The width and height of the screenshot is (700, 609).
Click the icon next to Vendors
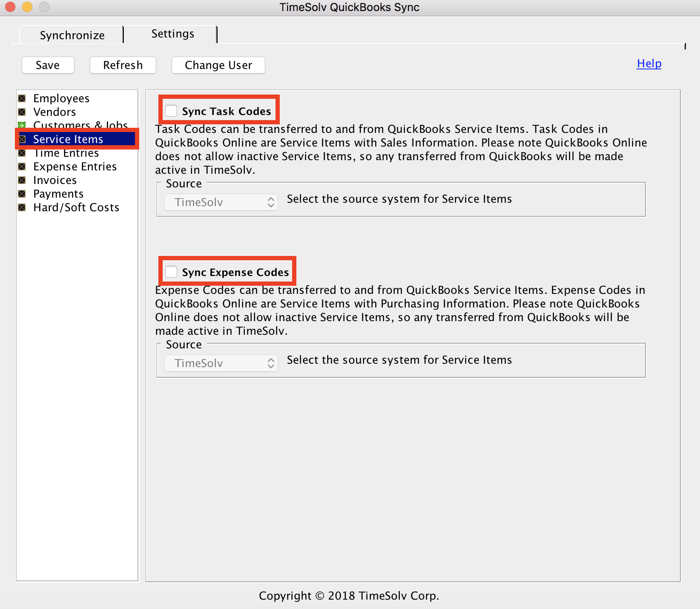22,112
